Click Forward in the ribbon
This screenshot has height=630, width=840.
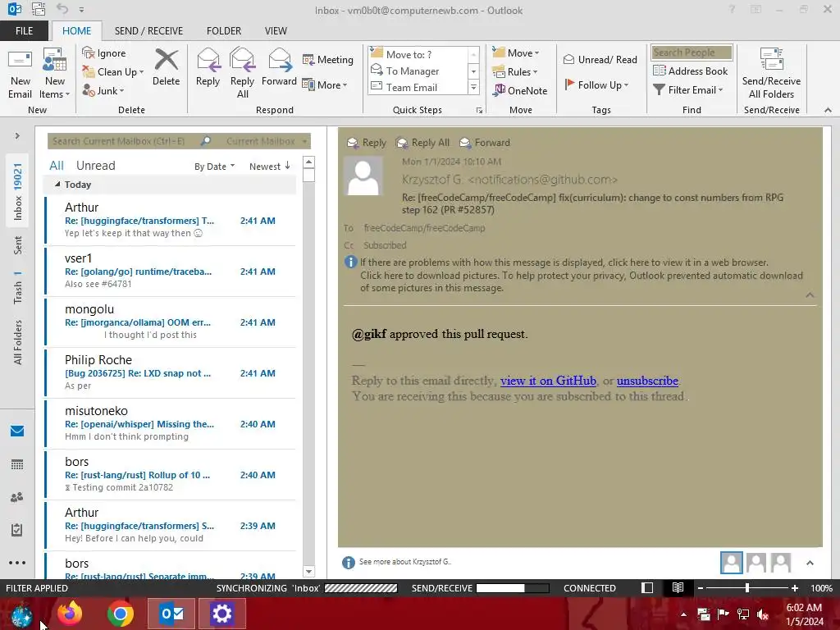[x=279, y=67]
